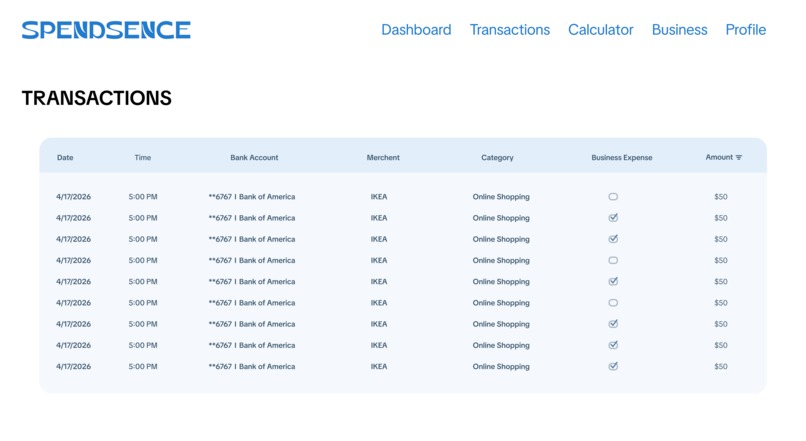Select IKEA merchant in the last row
Screen dimensions: 806x441
(379, 366)
